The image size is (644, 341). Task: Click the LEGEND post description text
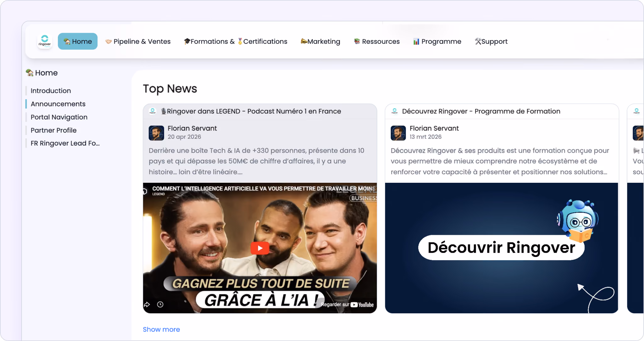(257, 161)
